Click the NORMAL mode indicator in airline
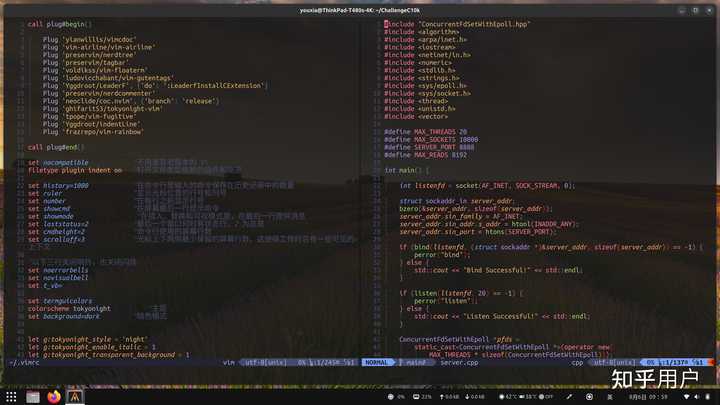720x405 pixels. point(376,362)
